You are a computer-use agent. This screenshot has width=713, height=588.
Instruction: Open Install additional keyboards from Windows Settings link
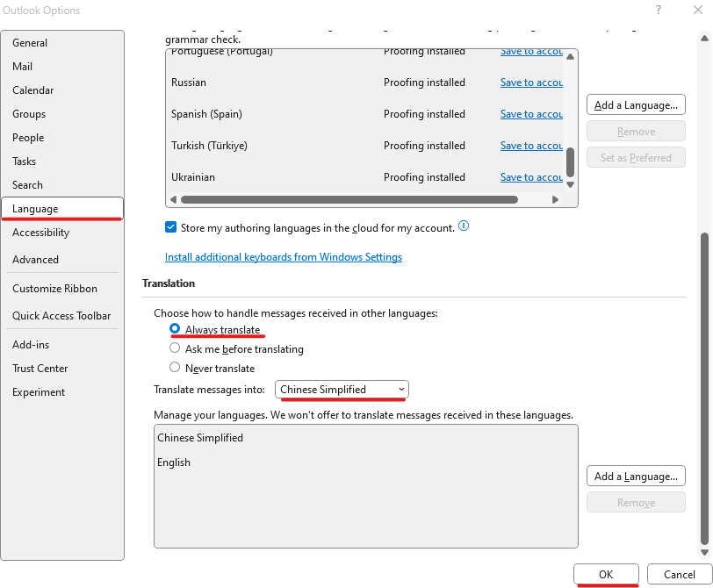pyautogui.click(x=284, y=257)
